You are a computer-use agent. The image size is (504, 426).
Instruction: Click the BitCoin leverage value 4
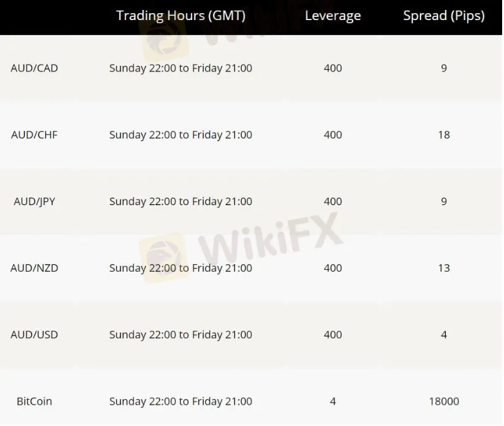pyautogui.click(x=333, y=401)
